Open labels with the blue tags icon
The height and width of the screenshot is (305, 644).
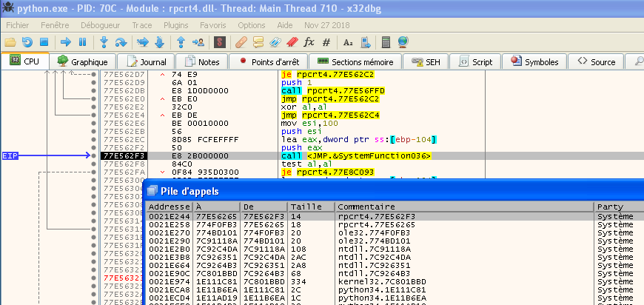275,42
